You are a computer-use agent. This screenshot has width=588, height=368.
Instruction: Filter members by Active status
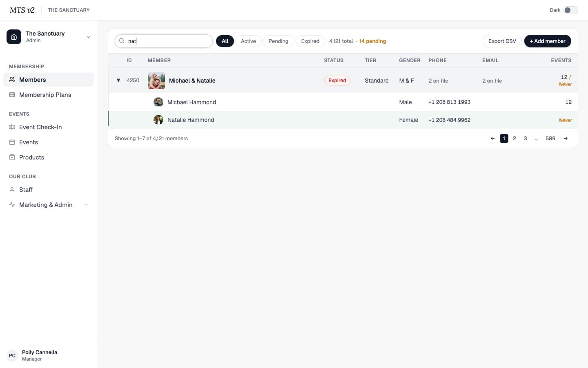click(248, 41)
